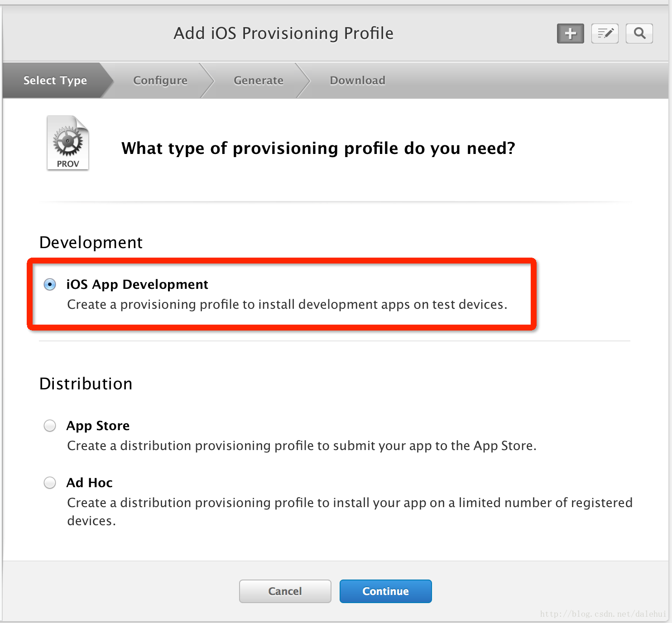This screenshot has width=672, height=623.
Task: Select the Ad Hoc radio button
Action: 50,483
